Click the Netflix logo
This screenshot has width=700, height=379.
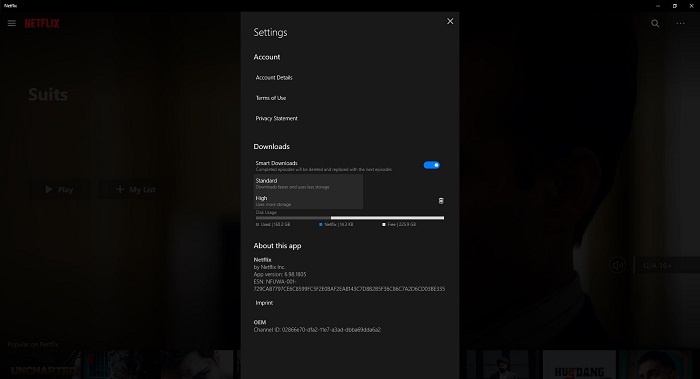(42, 23)
